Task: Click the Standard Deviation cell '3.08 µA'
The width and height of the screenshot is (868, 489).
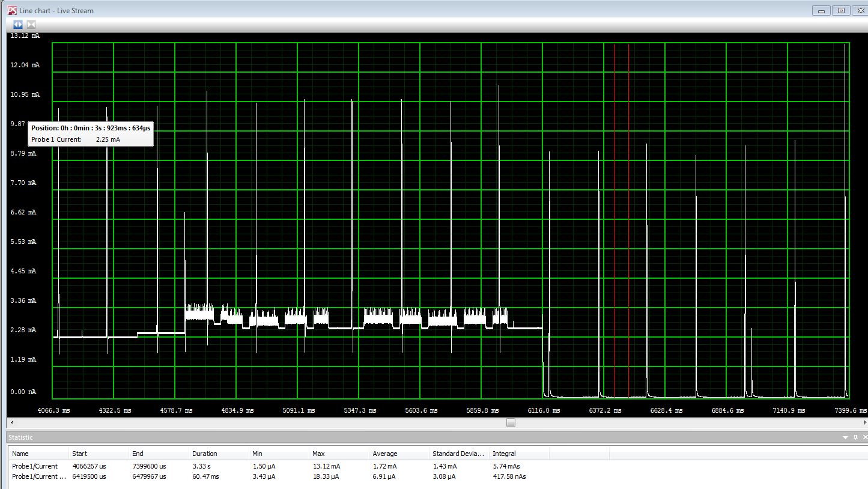Action: 444,476
